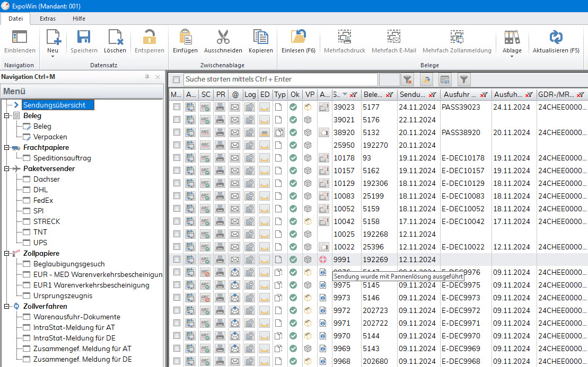Screen dimensions: 588x367
Task: Collapse the Paketversender tree node
Action: pos(7,168)
